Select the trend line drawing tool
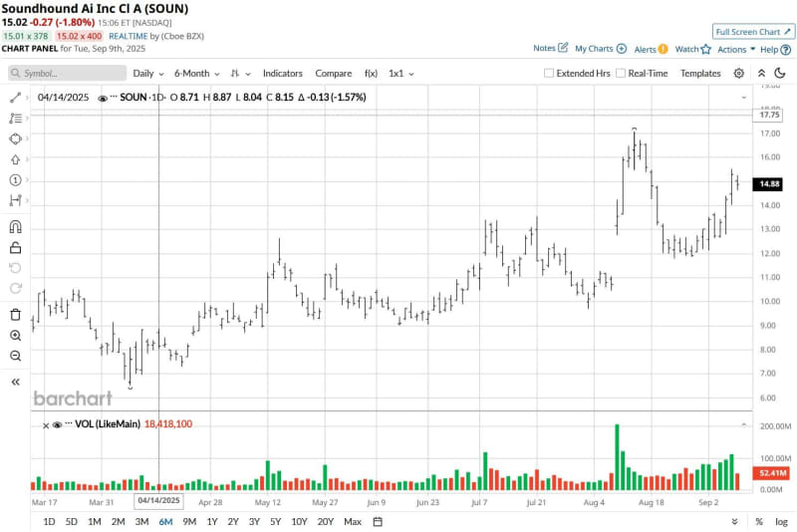This screenshot has height=532, width=797. pyautogui.click(x=15, y=98)
